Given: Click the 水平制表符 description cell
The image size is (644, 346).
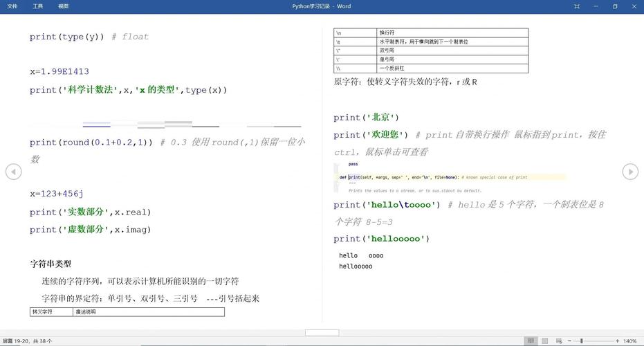Looking at the screenshot, I should [452, 42].
